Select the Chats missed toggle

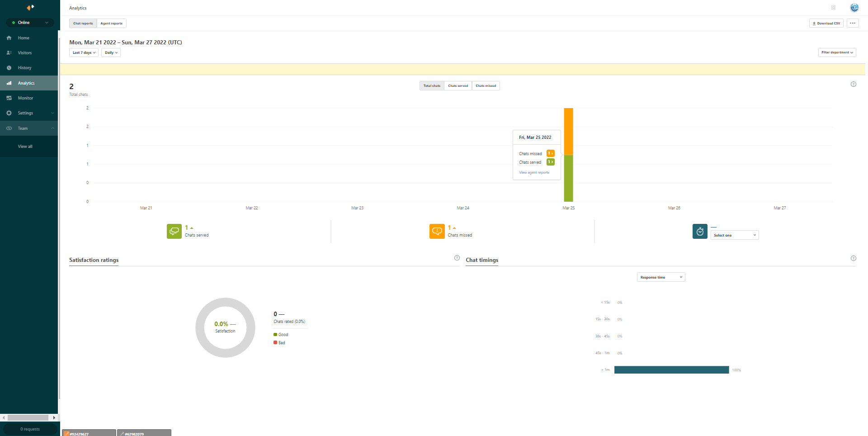(x=486, y=86)
